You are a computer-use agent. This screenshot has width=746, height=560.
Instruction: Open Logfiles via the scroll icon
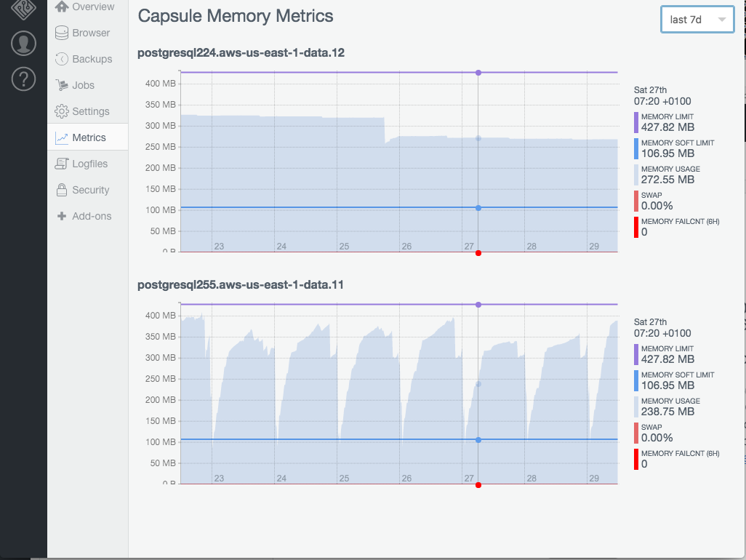click(62, 163)
